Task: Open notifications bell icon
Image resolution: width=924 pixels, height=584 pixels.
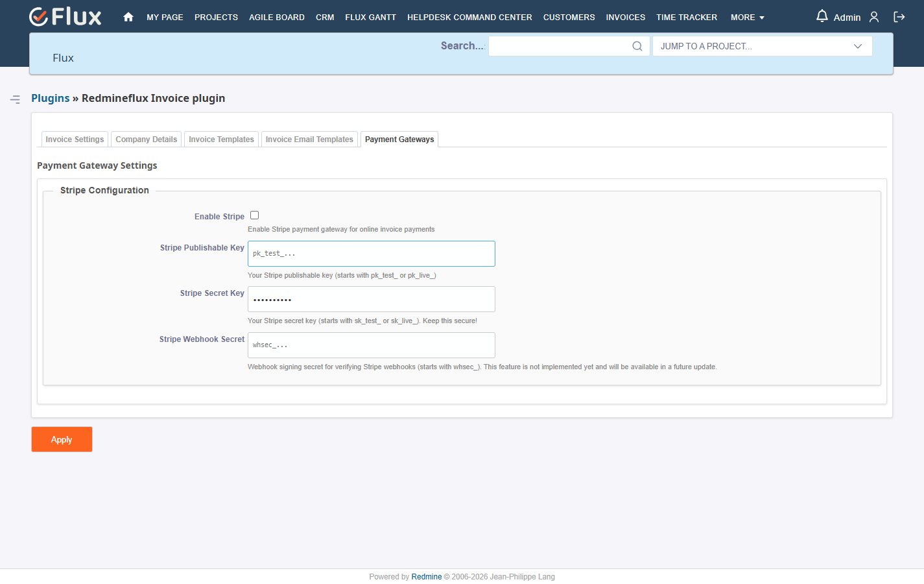Action: click(822, 16)
